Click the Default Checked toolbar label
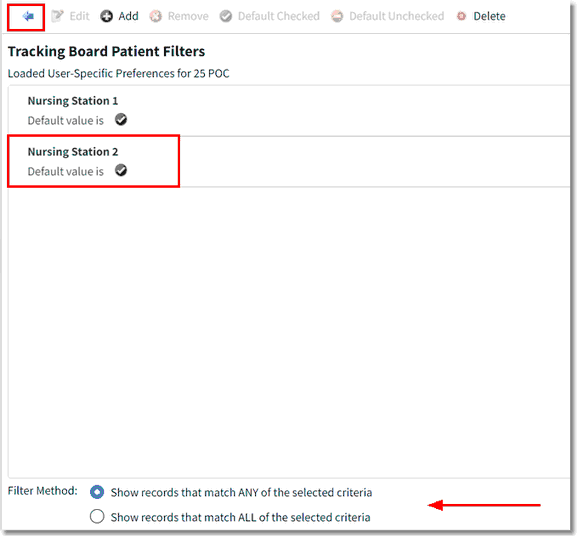This screenshot has height=538, width=578. coord(279,16)
